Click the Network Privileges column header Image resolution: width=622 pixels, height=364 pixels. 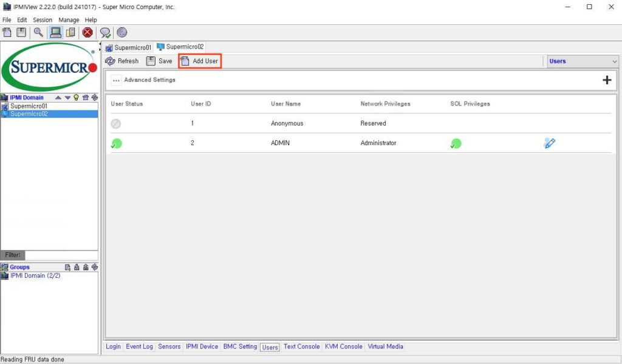tap(385, 104)
